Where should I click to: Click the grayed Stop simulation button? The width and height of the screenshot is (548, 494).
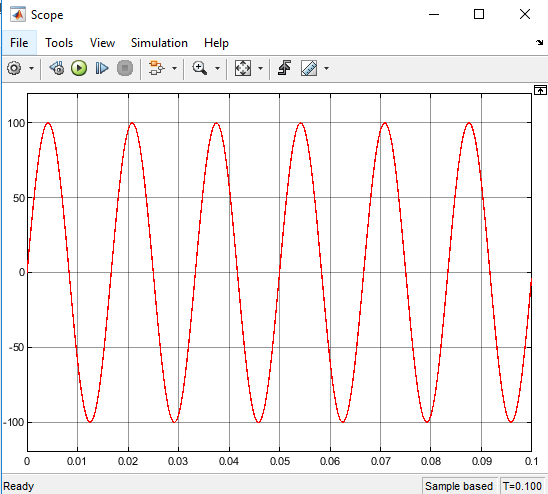[x=125, y=68]
